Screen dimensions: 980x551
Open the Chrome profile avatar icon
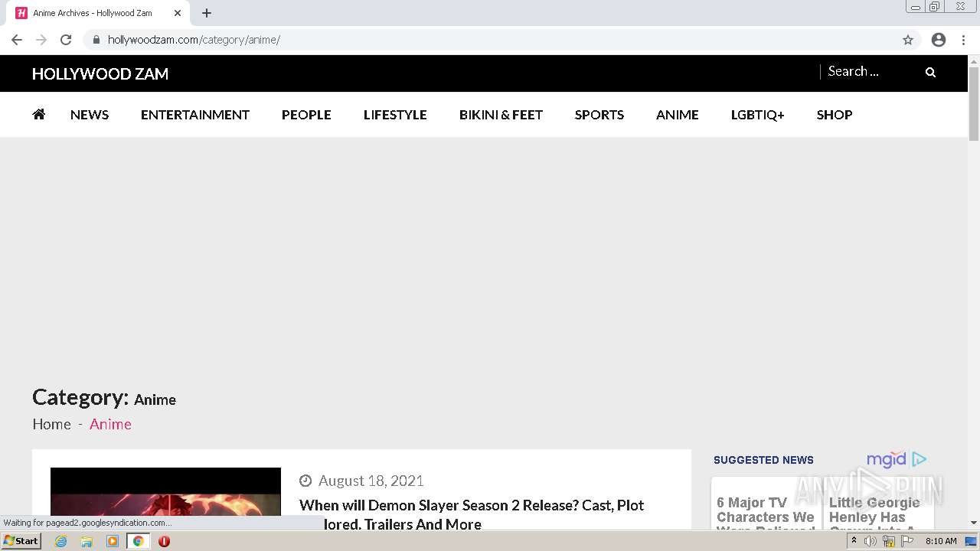tap(939, 40)
